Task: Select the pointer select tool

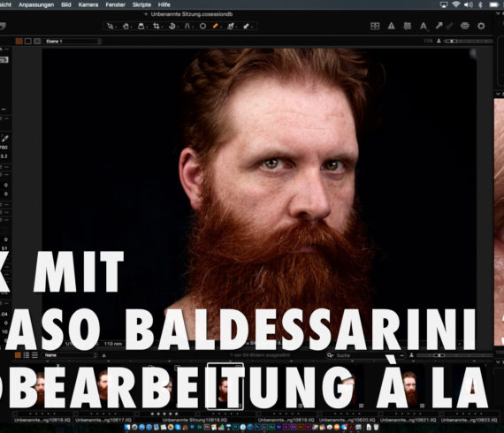Action: pyautogui.click(x=110, y=26)
